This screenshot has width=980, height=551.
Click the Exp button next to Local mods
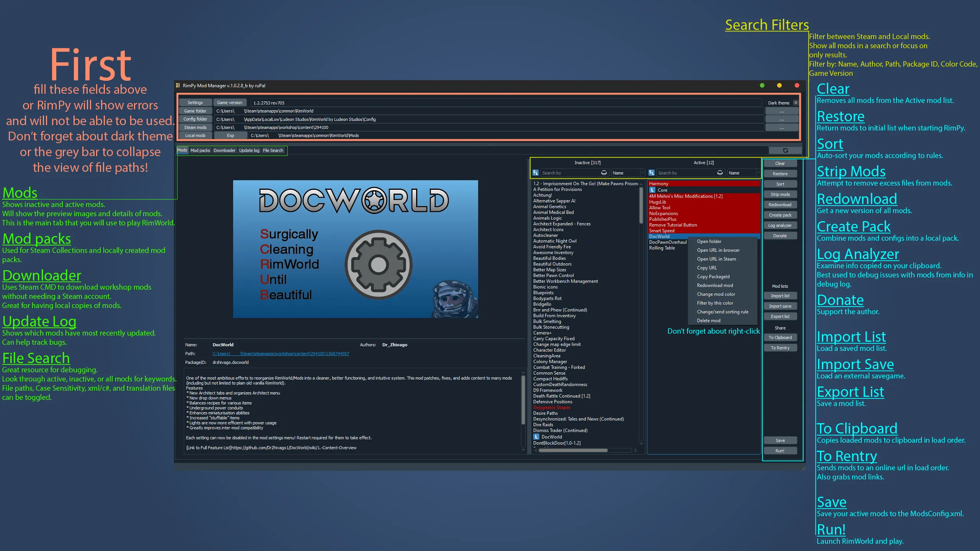pos(230,135)
